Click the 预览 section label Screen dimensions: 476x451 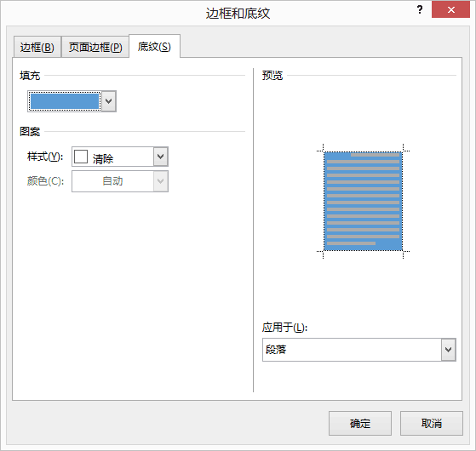point(272,75)
